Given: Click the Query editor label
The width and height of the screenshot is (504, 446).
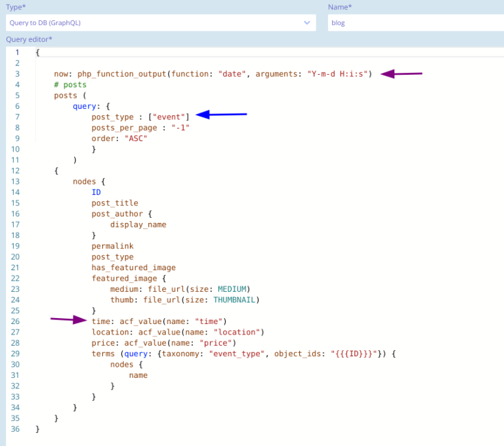Looking at the screenshot, I should tap(29, 39).
